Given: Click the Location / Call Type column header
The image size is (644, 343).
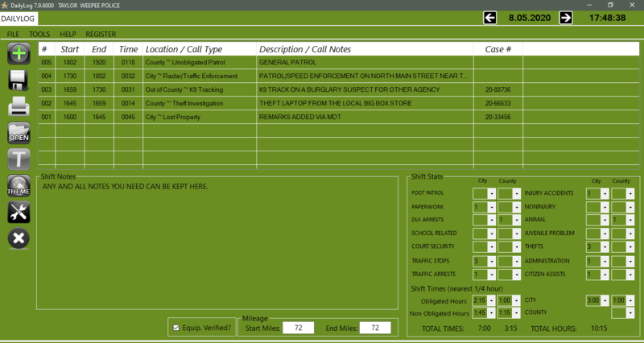Looking at the screenshot, I should click(200, 49).
